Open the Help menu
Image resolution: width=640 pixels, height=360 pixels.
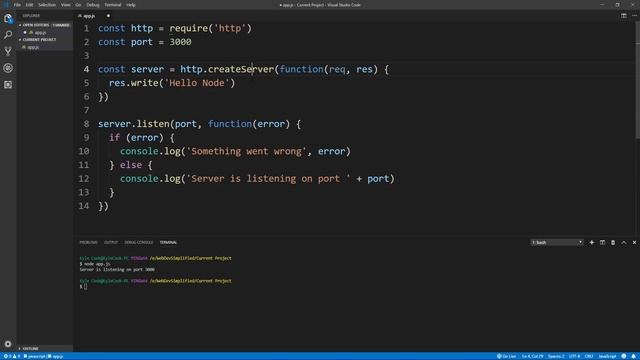[x=131, y=5]
